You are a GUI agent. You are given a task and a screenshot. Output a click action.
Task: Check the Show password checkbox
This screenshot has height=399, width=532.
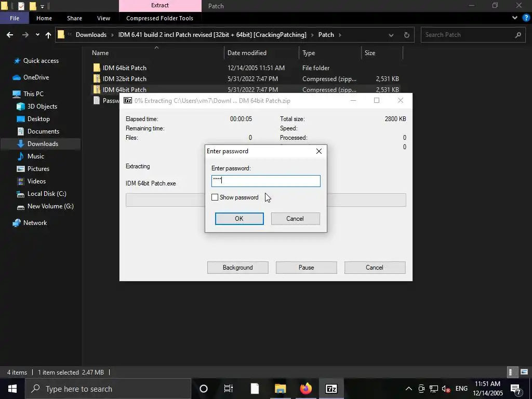(215, 197)
